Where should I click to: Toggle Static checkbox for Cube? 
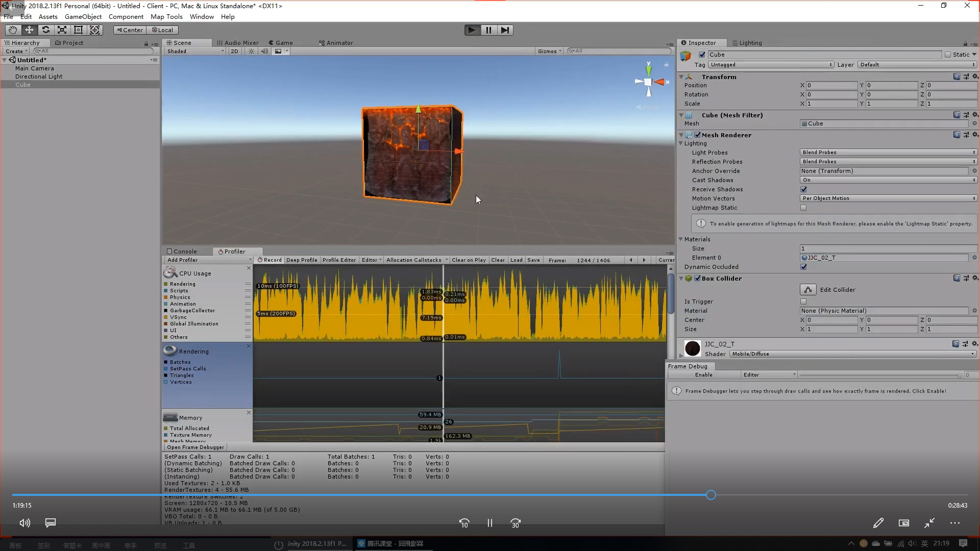(948, 55)
